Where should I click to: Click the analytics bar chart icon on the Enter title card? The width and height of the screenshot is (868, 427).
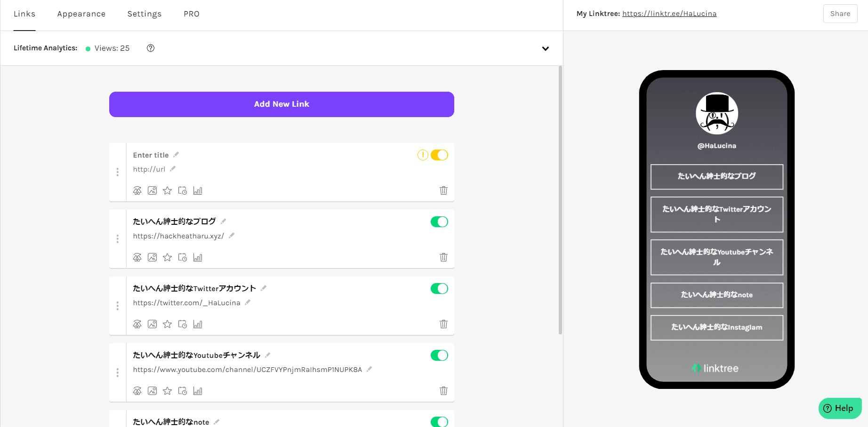tap(198, 190)
